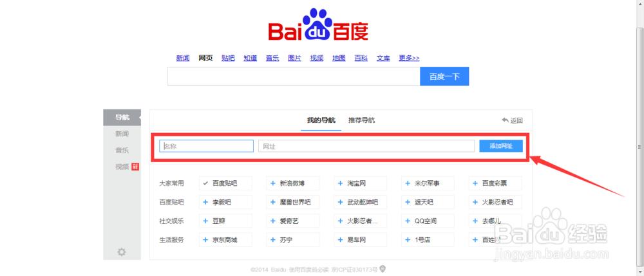Click the plus icon for 李毅吧
The height and width of the screenshot is (276, 644).
coord(205,202)
